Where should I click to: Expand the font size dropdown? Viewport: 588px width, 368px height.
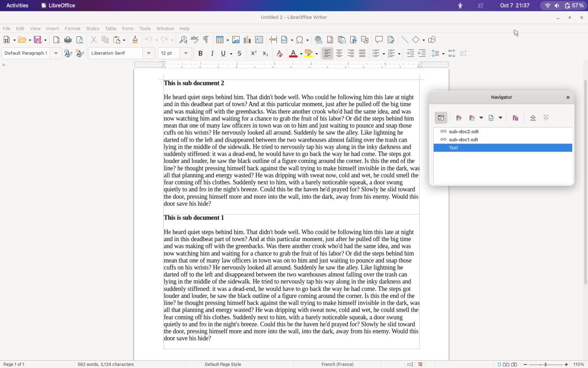pos(186,53)
